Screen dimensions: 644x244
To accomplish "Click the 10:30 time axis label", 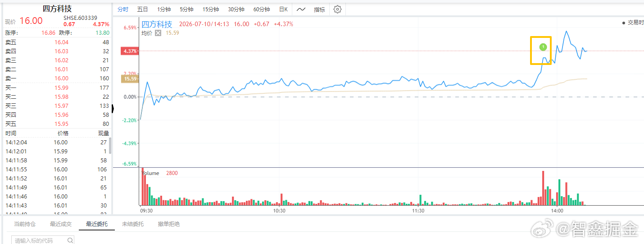I will point(279,211).
